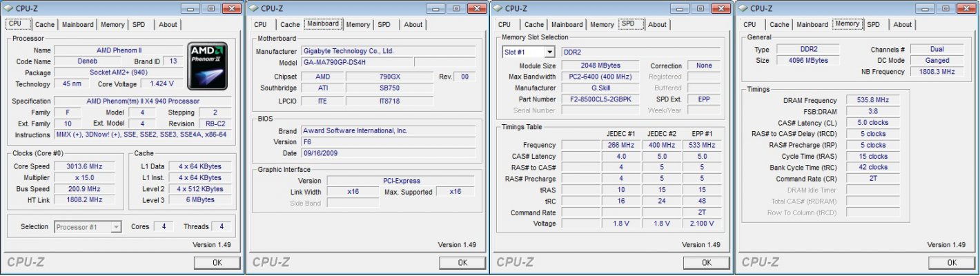Screen dimensions: 980x276
Task: Open SPD tab in first CPU-Z window
Action: [139, 24]
